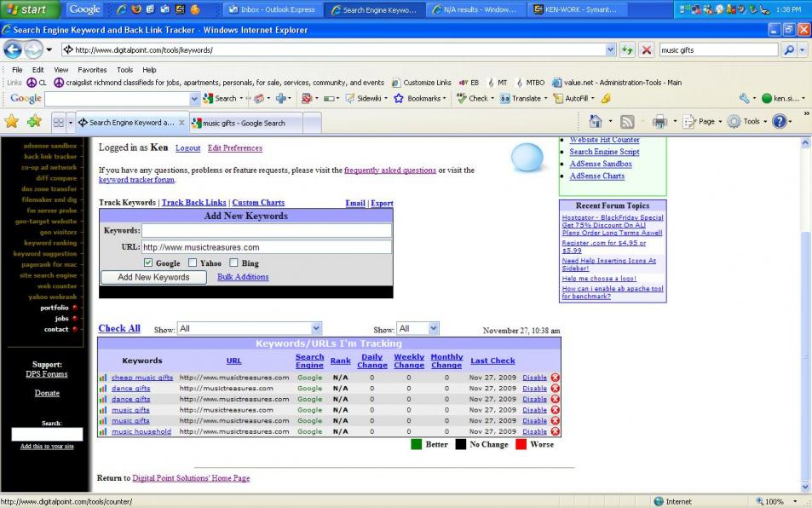
Task: Click the search magnifier icon
Action: [x=789, y=49]
